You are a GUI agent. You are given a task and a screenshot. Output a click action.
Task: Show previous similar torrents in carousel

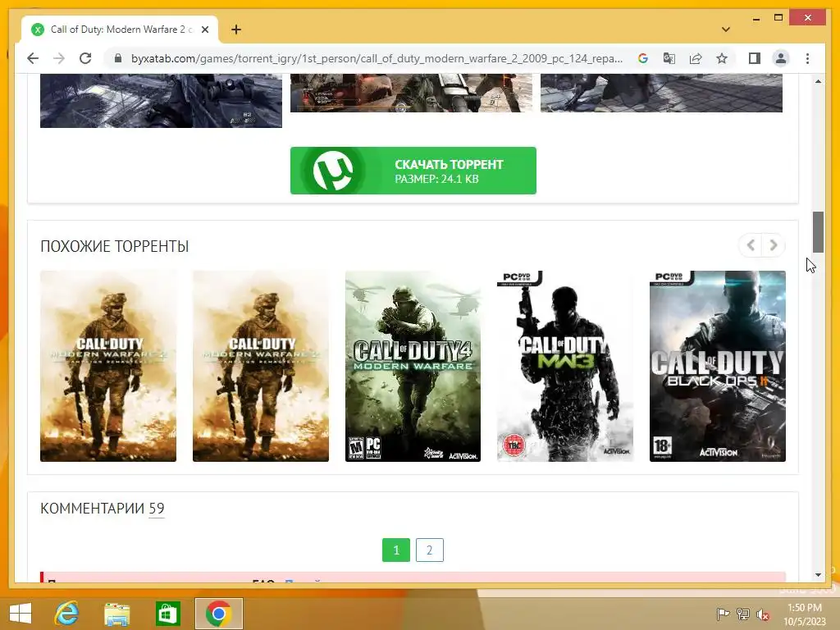tap(751, 245)
